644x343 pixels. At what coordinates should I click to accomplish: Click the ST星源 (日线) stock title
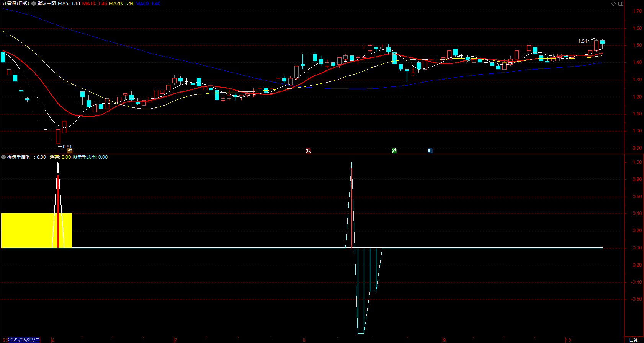pos(15,3)
